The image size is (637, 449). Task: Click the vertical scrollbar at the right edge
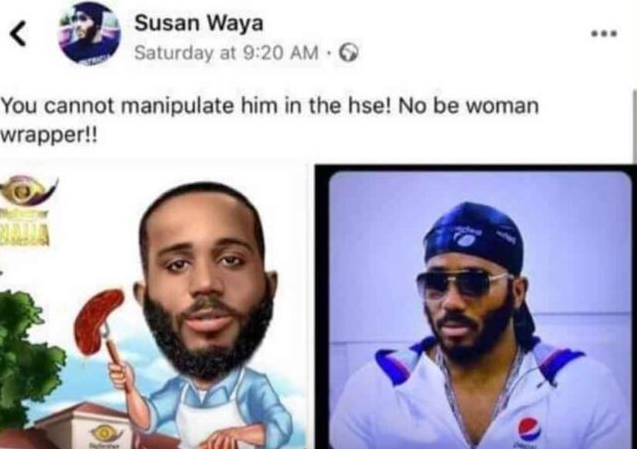coord(634,126)
